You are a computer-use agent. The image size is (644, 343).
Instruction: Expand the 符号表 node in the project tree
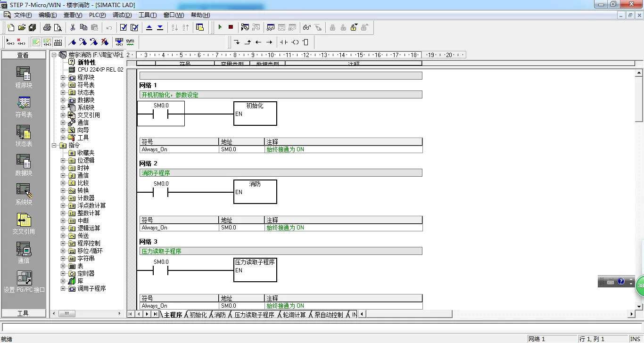pyautogui.click(x=63, y=85)
